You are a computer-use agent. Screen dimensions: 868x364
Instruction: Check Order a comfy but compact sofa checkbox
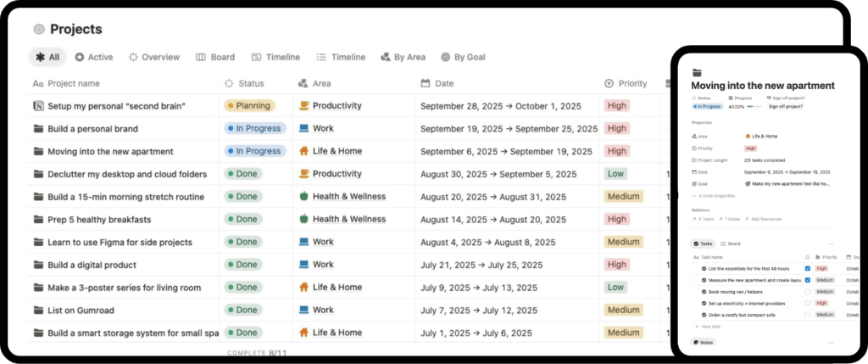808,315
